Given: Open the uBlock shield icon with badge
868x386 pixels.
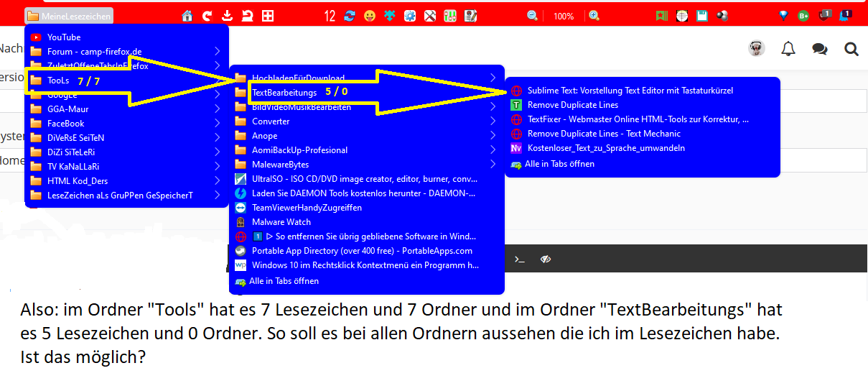Looking at the screenshot, I should coord(826,15).
